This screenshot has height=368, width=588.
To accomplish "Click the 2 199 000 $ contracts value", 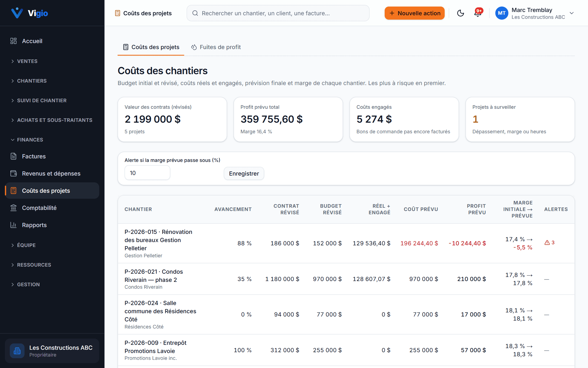I will [x=152, y=119].
